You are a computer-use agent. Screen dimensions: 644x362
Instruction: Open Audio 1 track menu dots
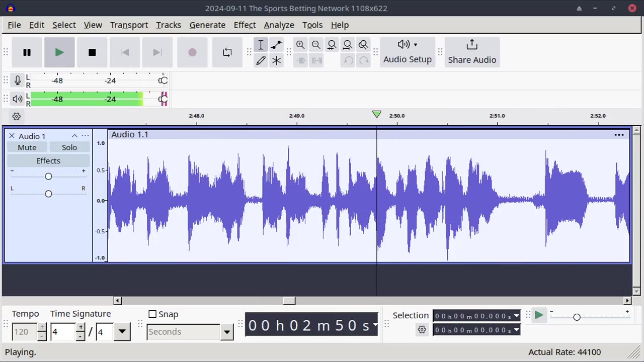85,136
